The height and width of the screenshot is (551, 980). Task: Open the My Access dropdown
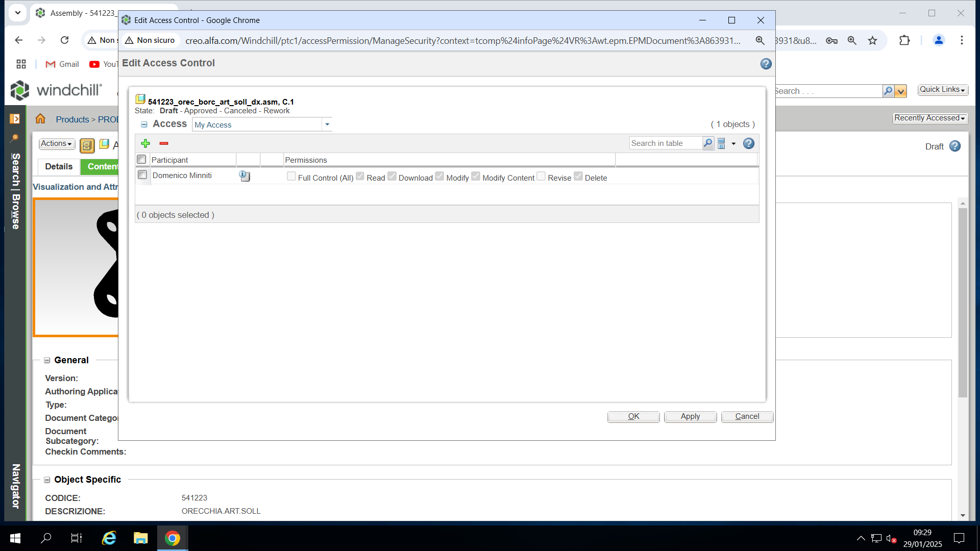tap(327, 124)
